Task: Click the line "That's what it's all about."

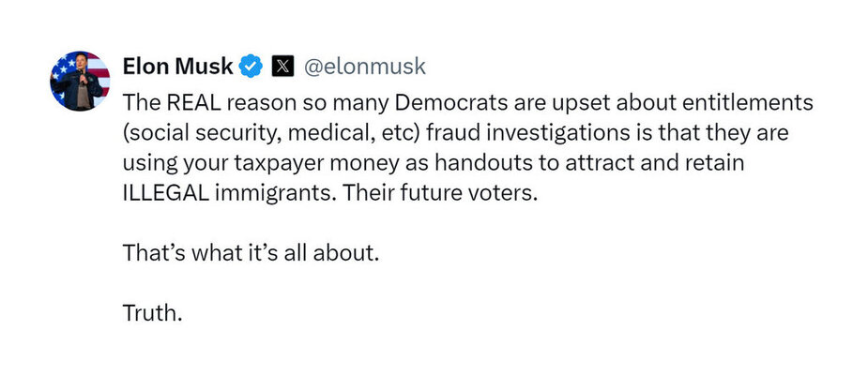Action: 251,253
